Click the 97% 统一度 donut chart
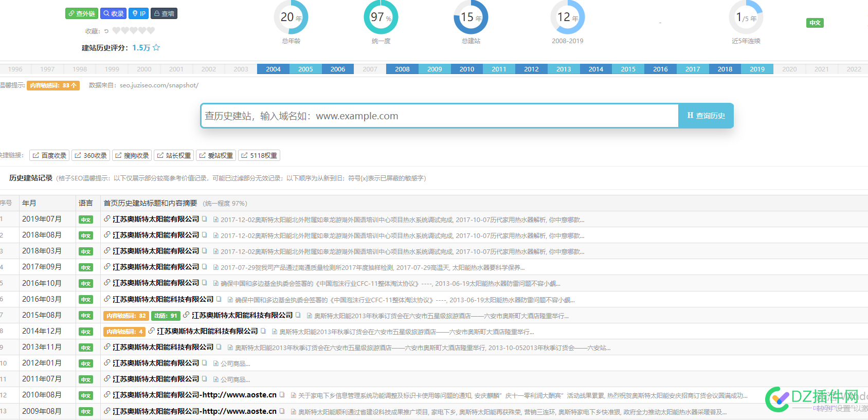The image size is (868, 420). pos(381,17)
